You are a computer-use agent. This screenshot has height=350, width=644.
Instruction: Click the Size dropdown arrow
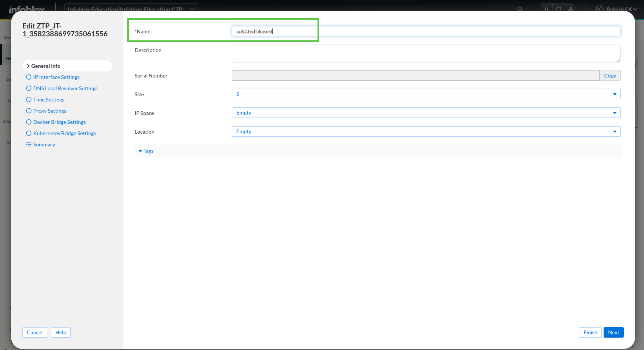coord(615,94)
